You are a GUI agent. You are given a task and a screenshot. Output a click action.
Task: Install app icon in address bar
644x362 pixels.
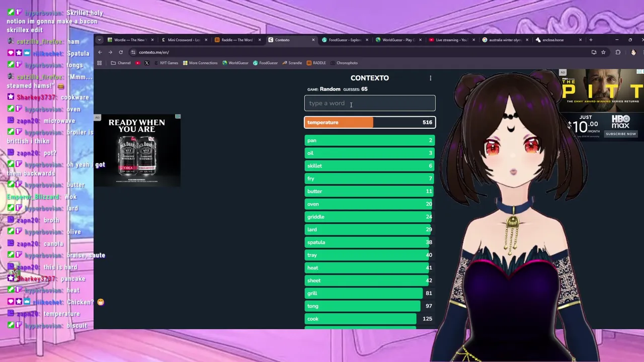[594, 52]
